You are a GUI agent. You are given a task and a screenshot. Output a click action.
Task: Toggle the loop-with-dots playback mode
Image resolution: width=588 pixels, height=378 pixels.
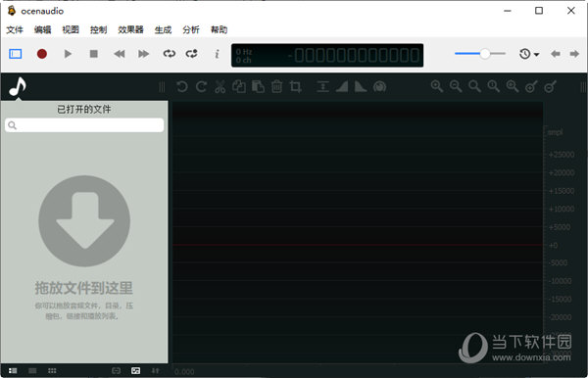(x=192, y=54)
